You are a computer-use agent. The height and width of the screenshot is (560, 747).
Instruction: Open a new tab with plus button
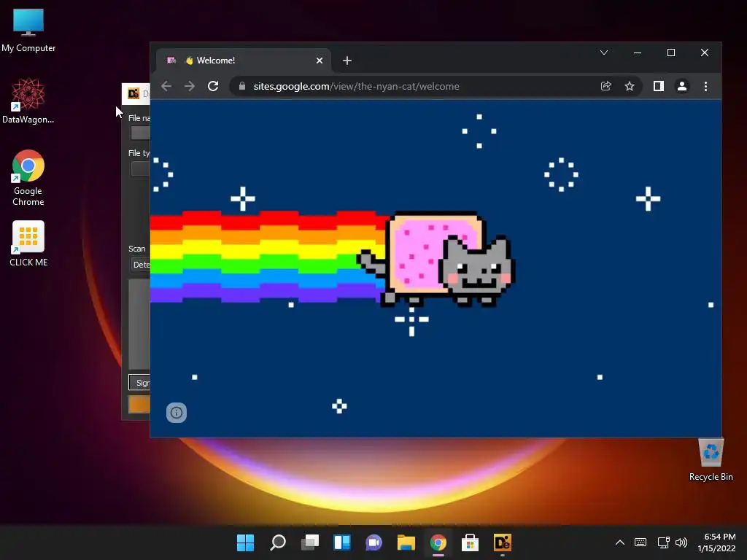(347, 61)
